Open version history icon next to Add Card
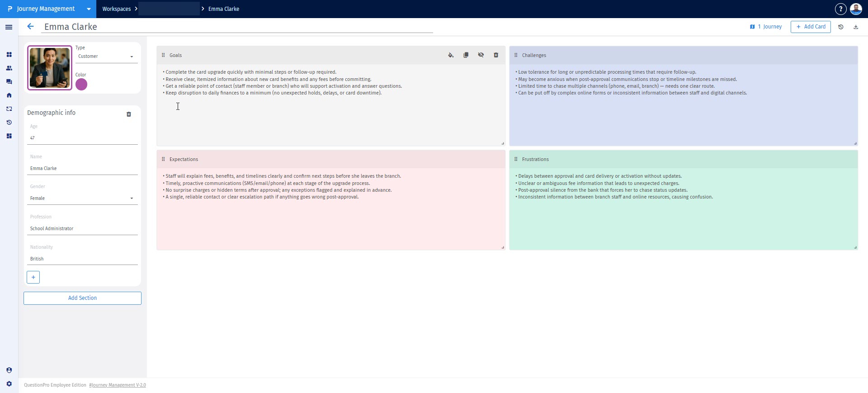 point(841,27)
